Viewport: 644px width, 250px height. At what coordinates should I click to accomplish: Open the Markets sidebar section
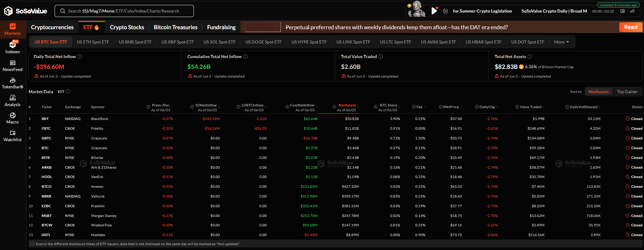click(13, 30)
